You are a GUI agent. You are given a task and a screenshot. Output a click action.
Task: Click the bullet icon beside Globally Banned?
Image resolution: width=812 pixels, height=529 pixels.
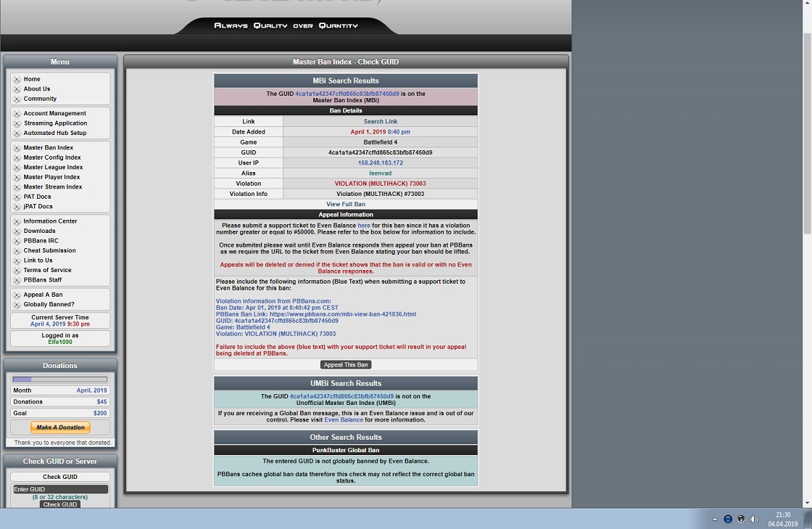pos(17,305)
